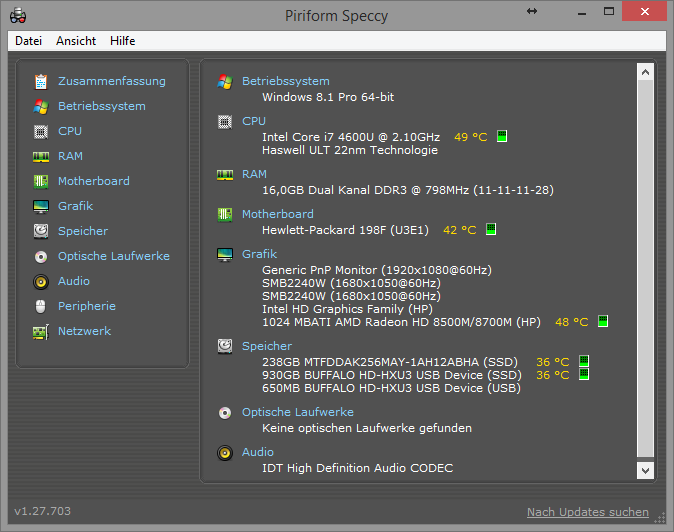
Task: Click 'Keine optischen Laufwerke gefunden' text
Action: pyautogui.click(x=367, y=428)
